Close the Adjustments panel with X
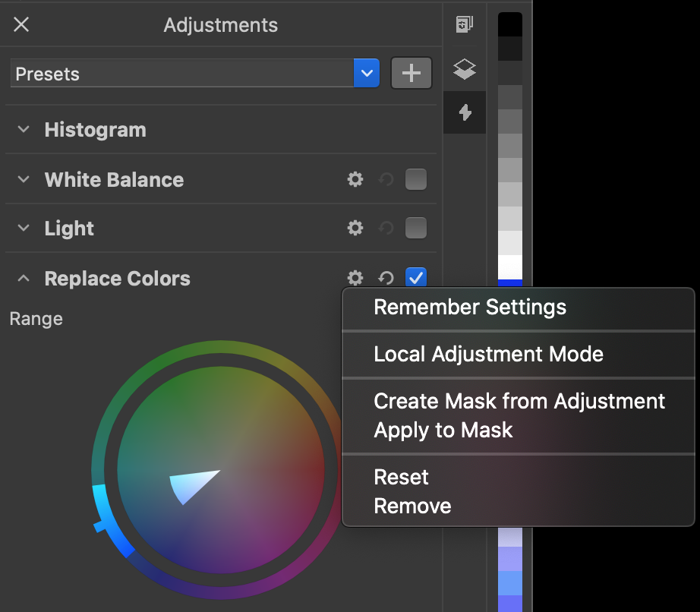 [x=21, y=25]
